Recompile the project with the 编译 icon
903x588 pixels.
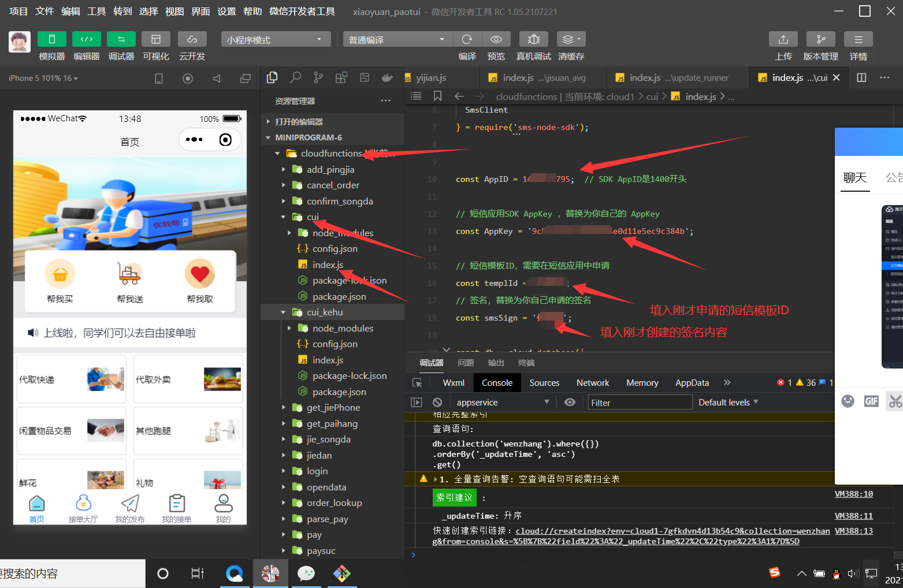(x=467, y=39)
